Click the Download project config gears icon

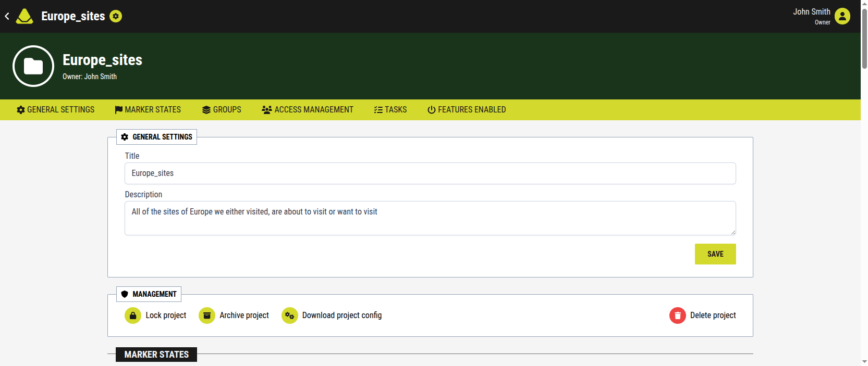click(x=290, y=315)
